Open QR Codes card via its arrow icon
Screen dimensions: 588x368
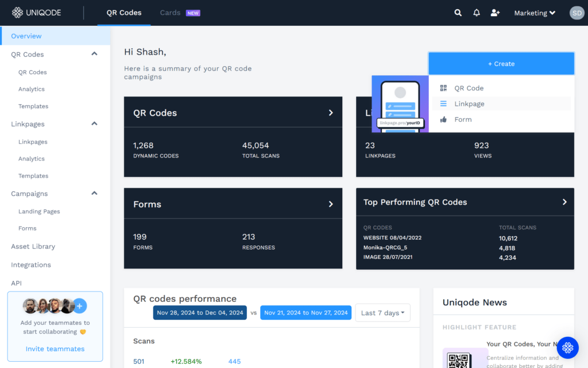[x=331, y=112]
